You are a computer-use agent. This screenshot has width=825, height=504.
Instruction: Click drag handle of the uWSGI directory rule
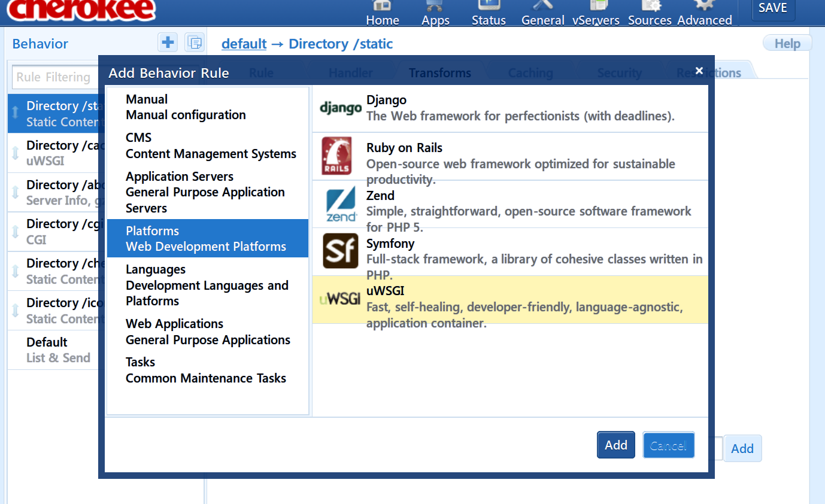[x=16, y=153]
